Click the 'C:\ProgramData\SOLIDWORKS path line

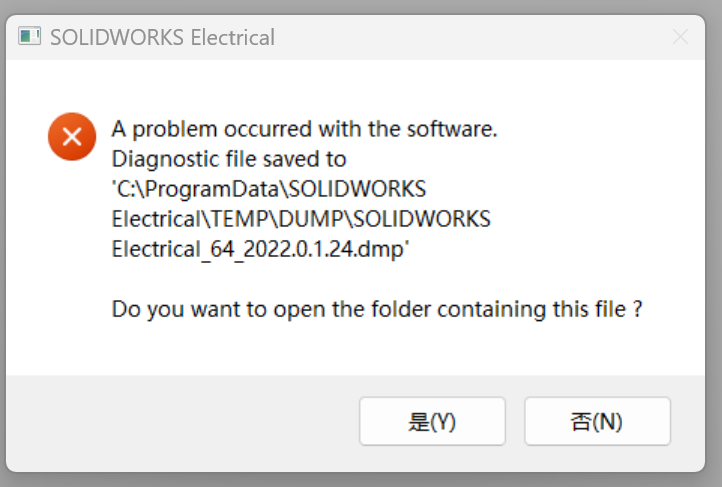pos(269,189)
